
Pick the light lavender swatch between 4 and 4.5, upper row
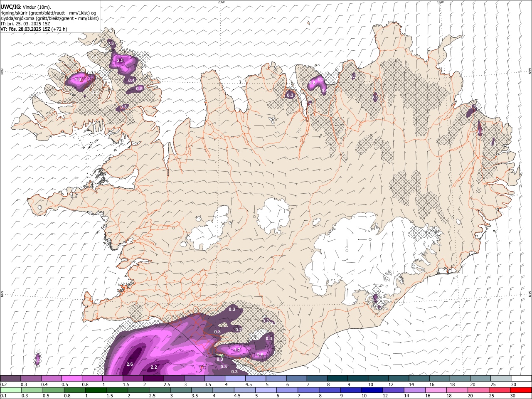click(x=235, y=379)
